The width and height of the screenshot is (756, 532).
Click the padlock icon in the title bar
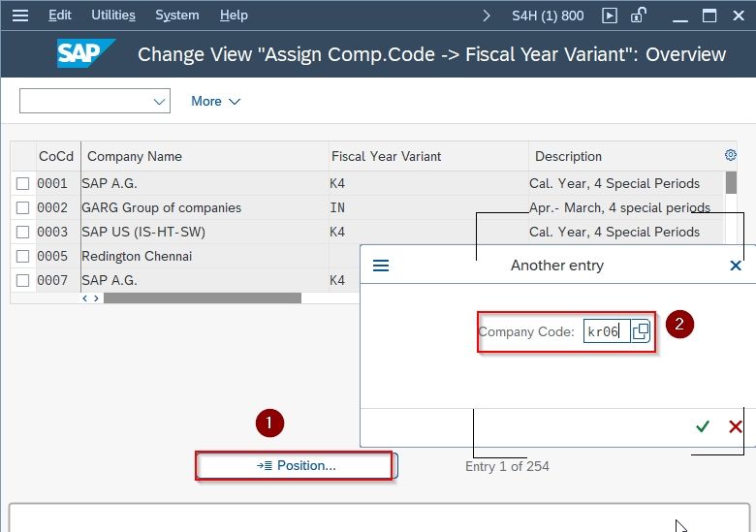(639, 16)
